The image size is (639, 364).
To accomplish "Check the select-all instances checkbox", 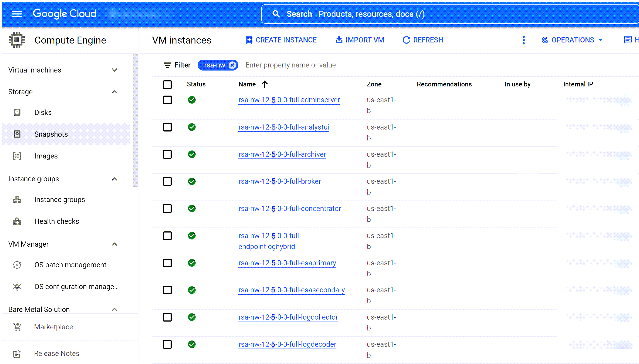I will (167, 84).
